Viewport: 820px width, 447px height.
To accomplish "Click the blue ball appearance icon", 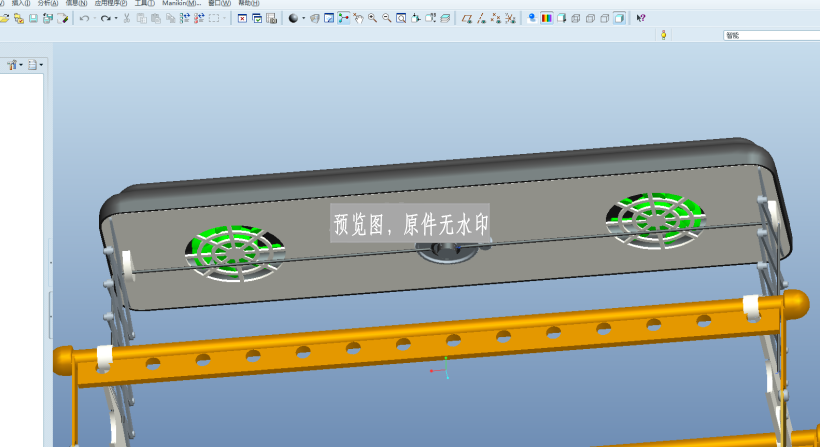I will click(532, 18).
